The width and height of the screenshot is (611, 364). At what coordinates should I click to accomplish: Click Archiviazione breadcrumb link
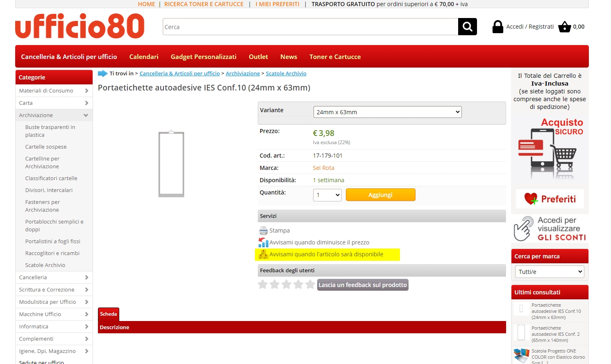click(x=243, y=74)
